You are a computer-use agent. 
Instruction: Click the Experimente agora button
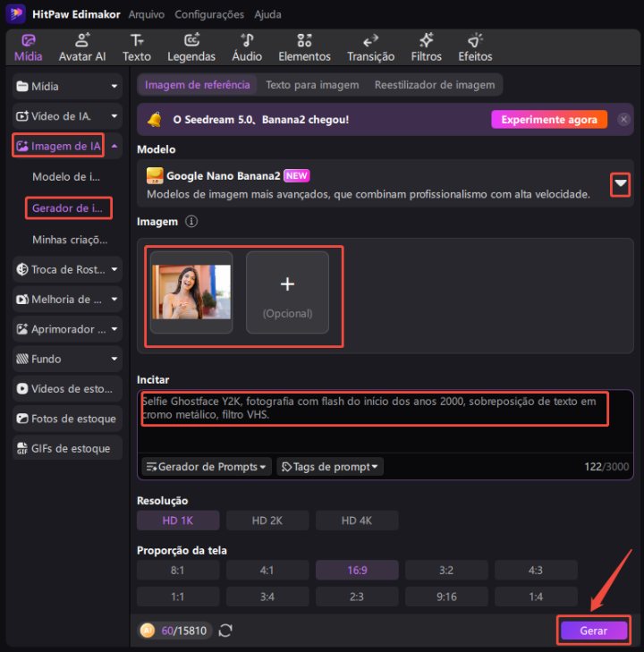point(549,119)
